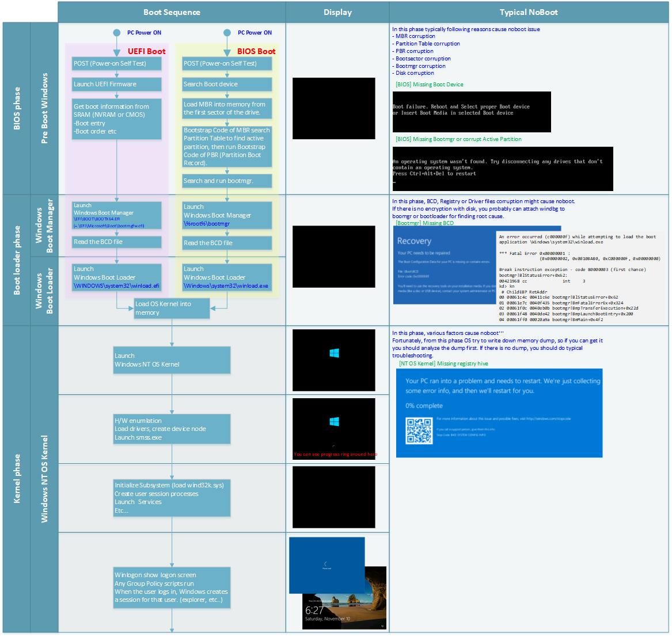The image size is (672, 637).
Task: Select the Load MBR into memory box
Action: pos(227,108)
